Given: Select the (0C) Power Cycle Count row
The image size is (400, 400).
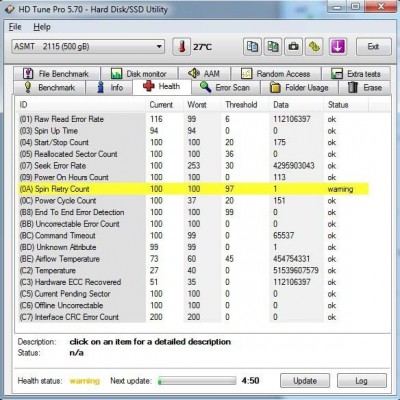Looking at the screenshot, I should [193, 201].
